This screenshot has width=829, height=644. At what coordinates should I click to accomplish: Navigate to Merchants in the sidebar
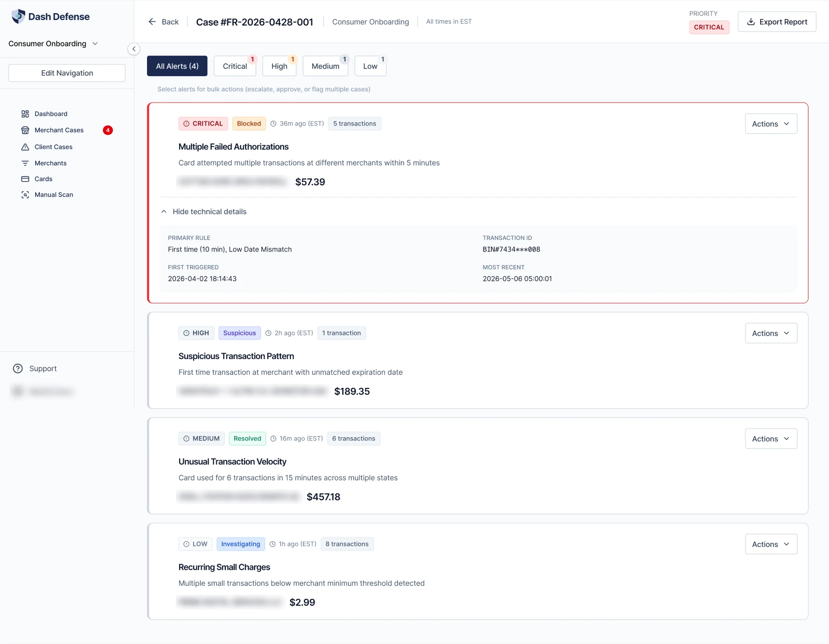50,163
